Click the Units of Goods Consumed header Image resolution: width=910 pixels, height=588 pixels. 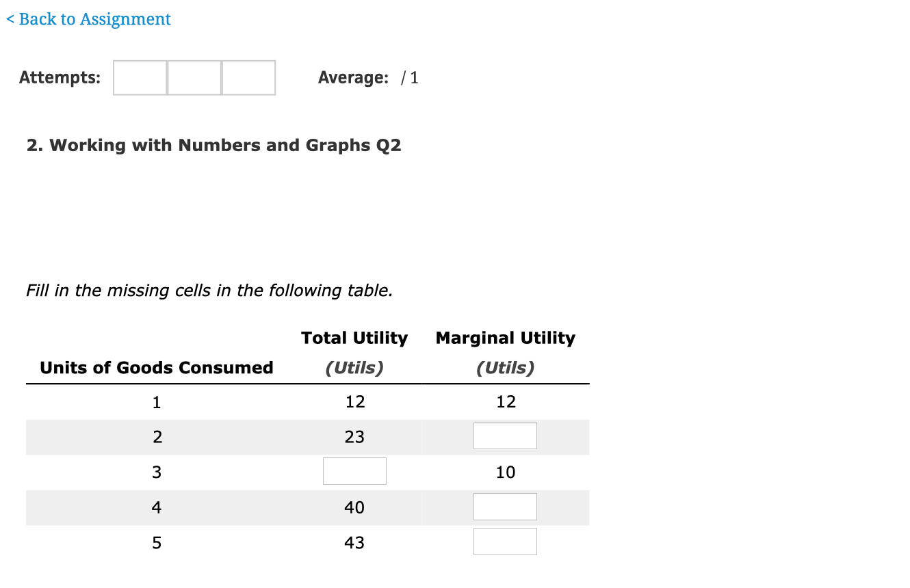click(157, 368)
